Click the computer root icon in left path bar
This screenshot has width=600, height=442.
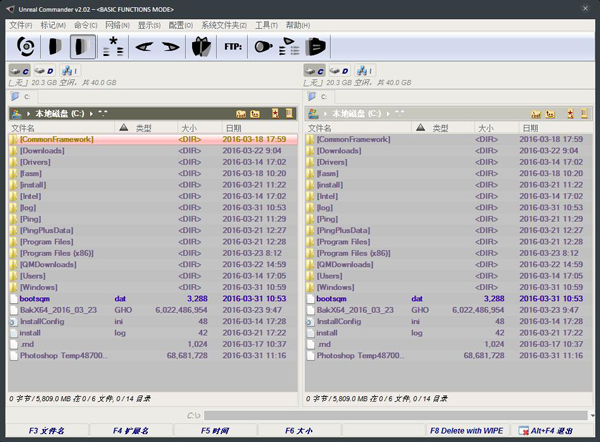coord(16,113)
